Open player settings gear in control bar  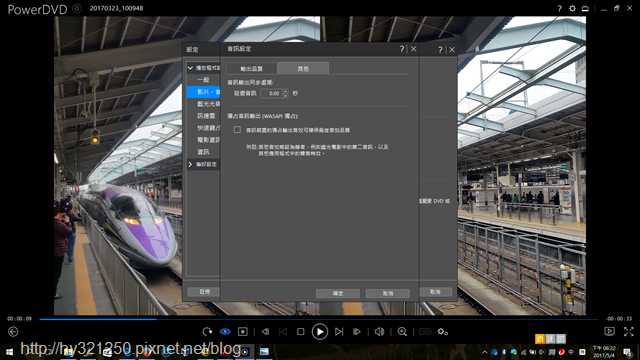(x=443, y=331)
